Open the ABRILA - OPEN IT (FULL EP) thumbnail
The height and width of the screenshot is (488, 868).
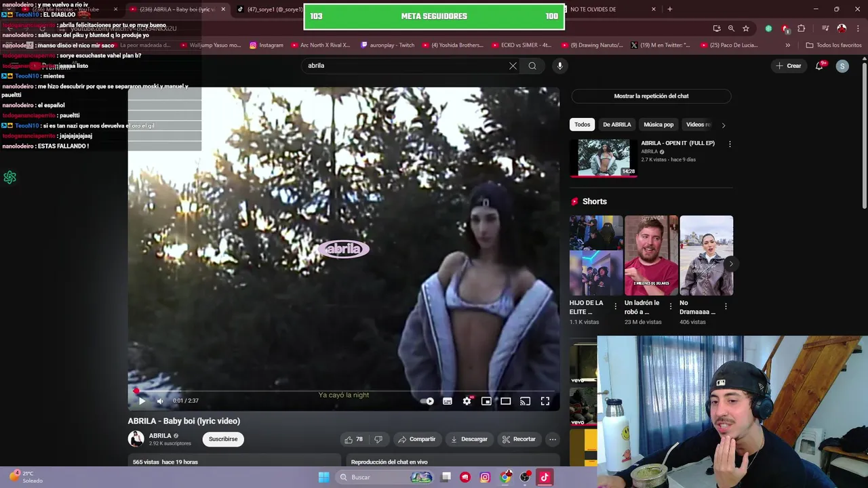tap(604, 157)
